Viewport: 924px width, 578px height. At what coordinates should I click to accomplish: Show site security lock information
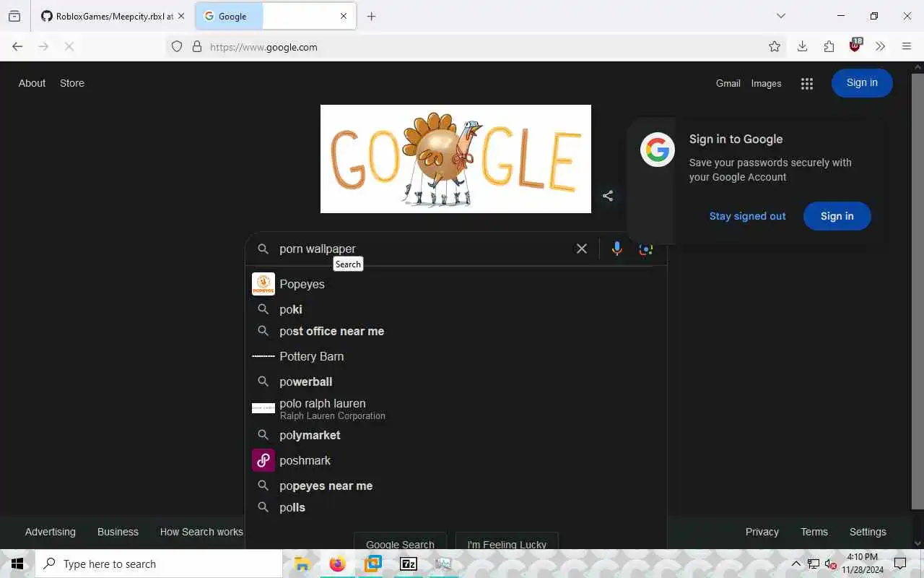196,47
